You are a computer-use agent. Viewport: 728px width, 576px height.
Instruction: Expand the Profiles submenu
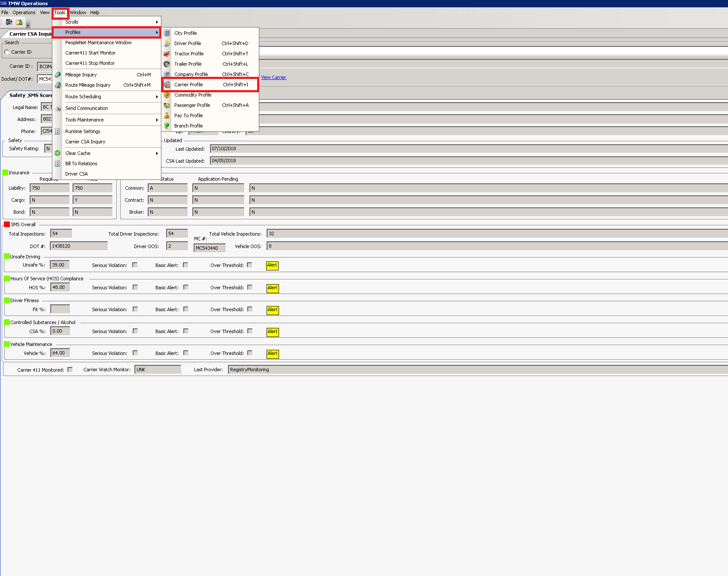click(x=106, y=32)
